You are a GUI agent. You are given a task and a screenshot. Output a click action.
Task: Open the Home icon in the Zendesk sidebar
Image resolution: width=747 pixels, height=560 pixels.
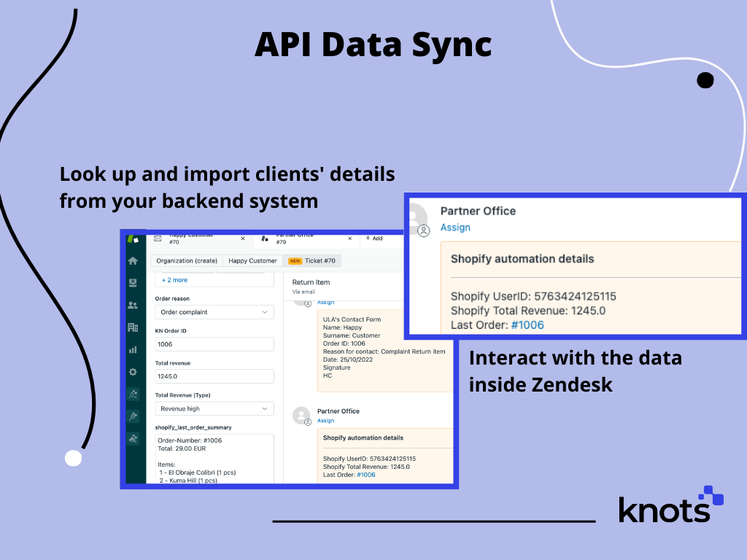[133, 260]
